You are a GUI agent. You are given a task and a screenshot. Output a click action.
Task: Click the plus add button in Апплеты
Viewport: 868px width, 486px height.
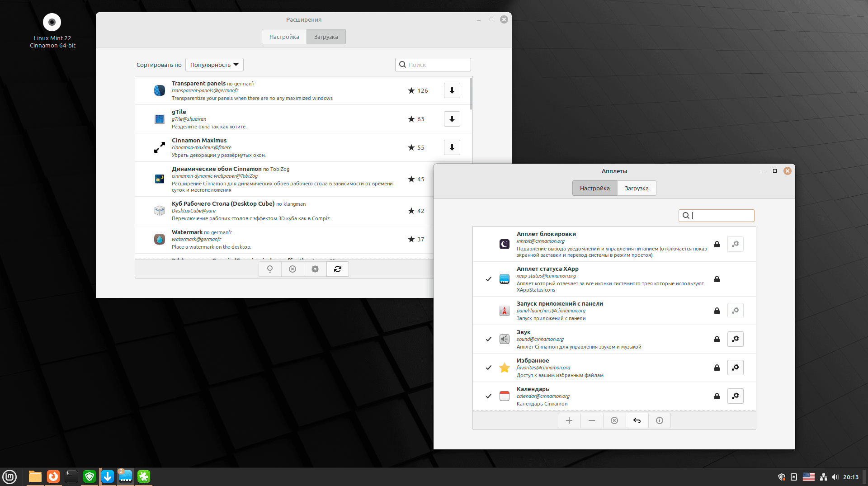(569, 420)
